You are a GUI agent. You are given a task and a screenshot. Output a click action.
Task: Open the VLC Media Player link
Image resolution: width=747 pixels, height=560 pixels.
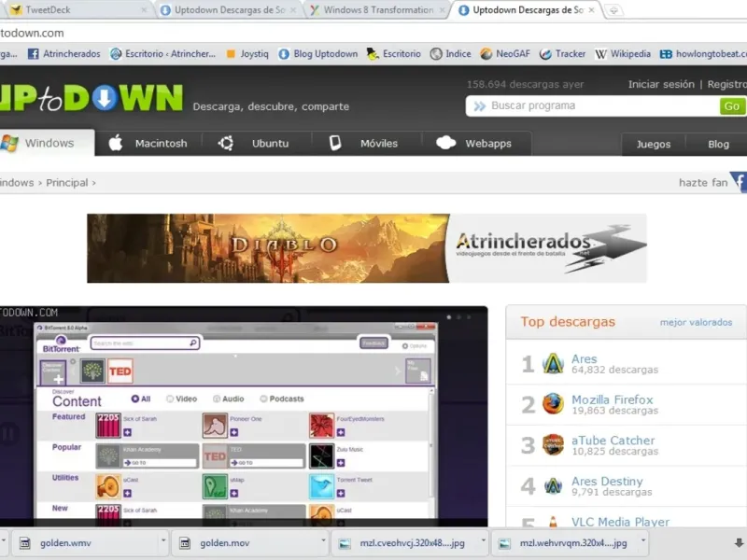pyautogui.click(x=620, y=522)
